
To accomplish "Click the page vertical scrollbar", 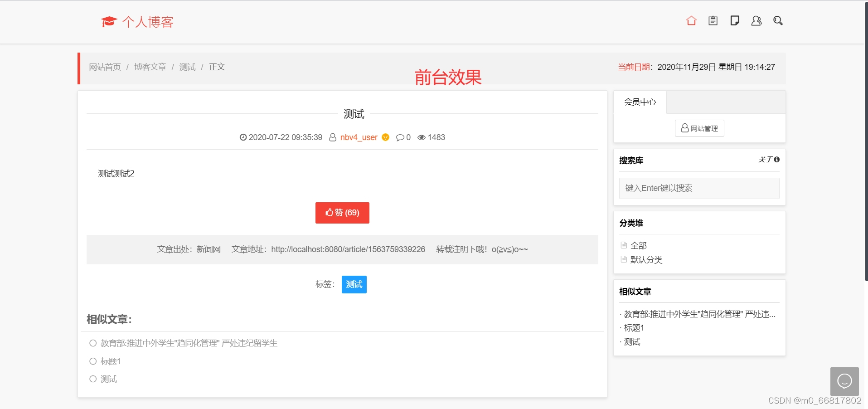I will 866,141.
